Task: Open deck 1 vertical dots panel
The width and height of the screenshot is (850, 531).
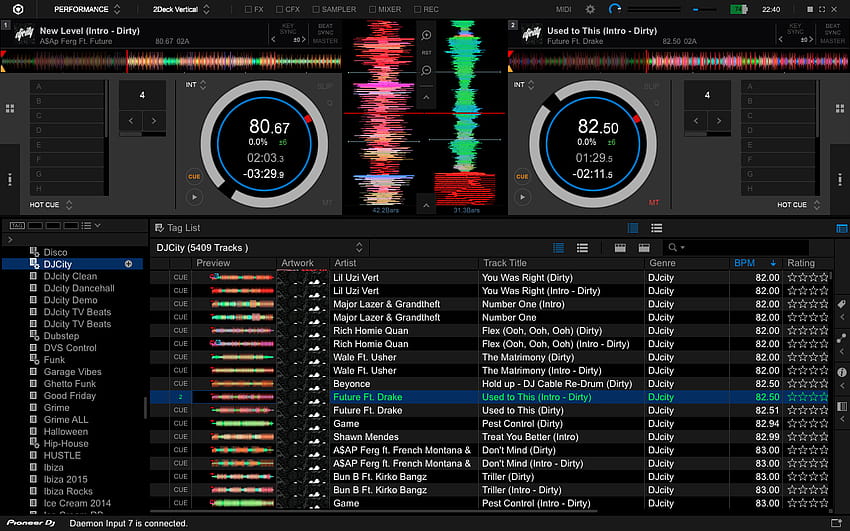Action: click(10, 179)
